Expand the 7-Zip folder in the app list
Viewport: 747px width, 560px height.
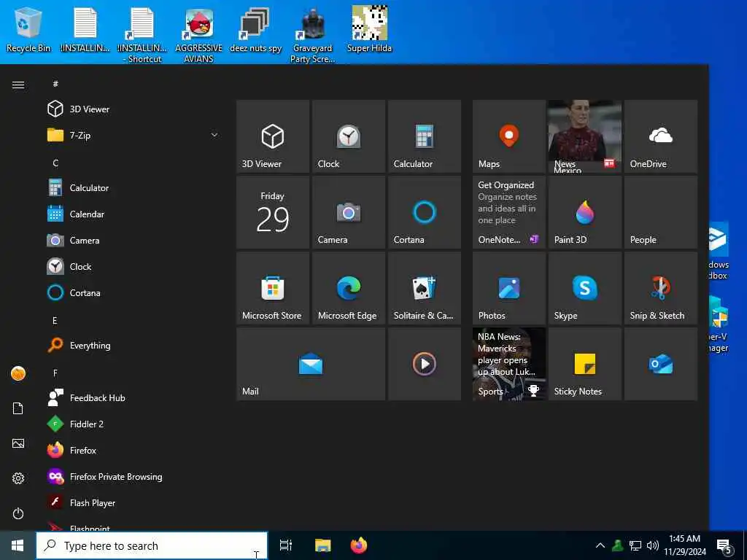coord(133,135)
